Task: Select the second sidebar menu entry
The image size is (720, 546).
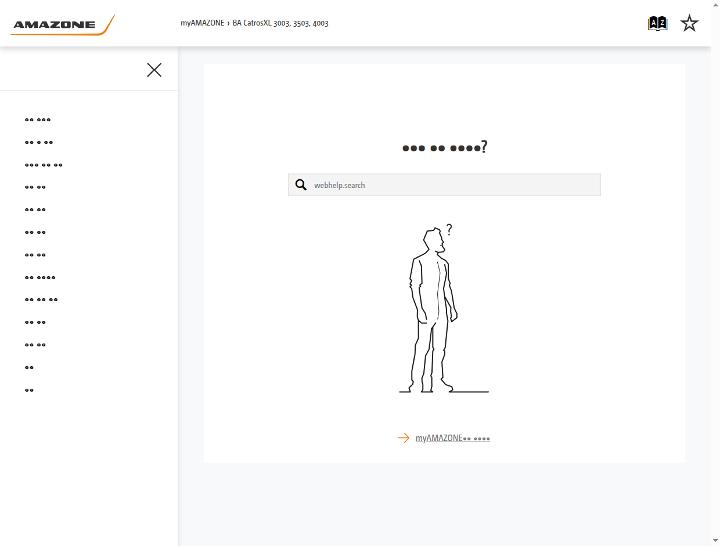Action: click(x=39, y=142)
